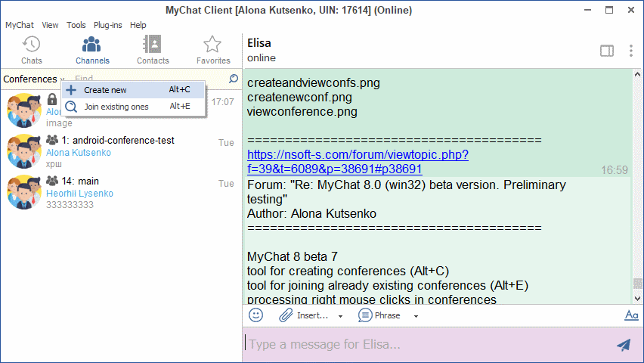
Task: Click the Insert… button
Action: tap(313, 315)
